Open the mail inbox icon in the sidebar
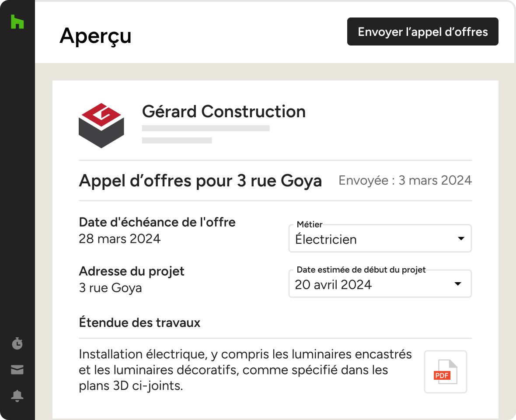 point(17,370)
